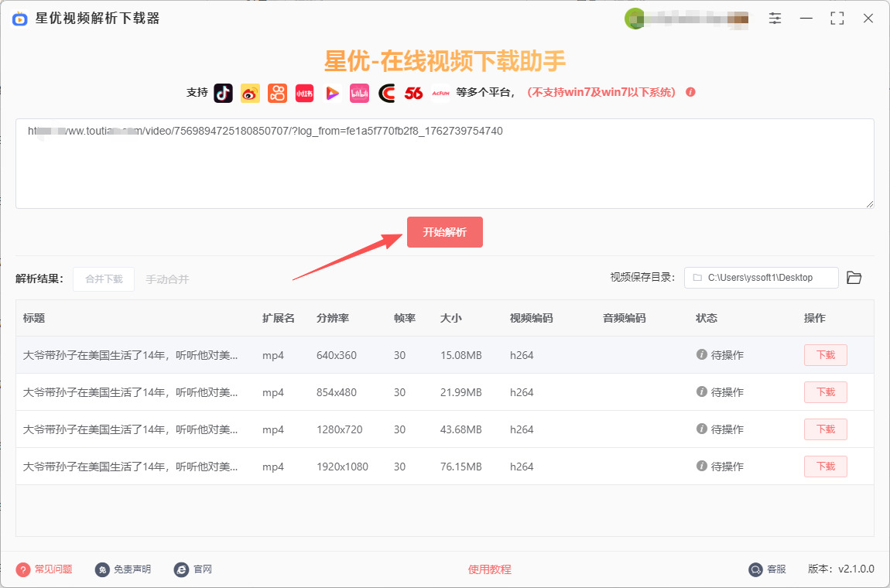This screenshot has height=588, width=890.
Task: Download the 854x480 version
Action: click(825, 392)
